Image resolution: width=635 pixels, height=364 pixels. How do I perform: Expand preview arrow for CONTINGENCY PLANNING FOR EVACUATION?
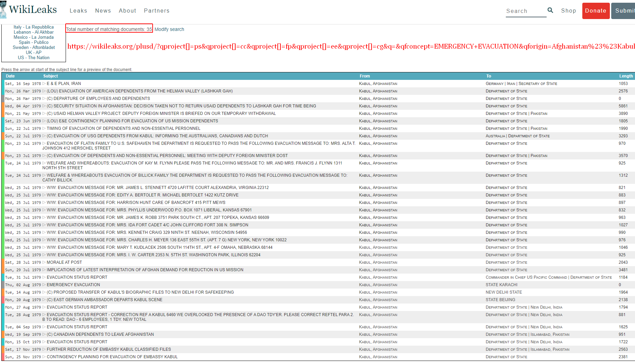point(44,357)
